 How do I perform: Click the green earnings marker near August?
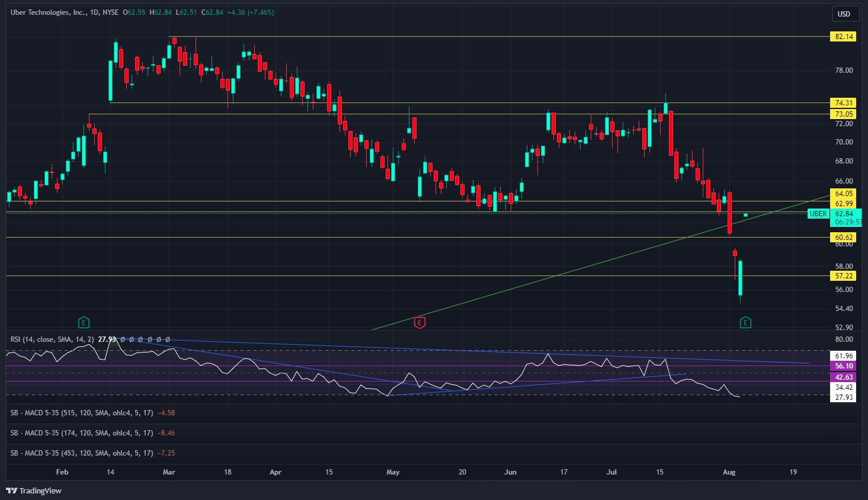pos(745,322)
